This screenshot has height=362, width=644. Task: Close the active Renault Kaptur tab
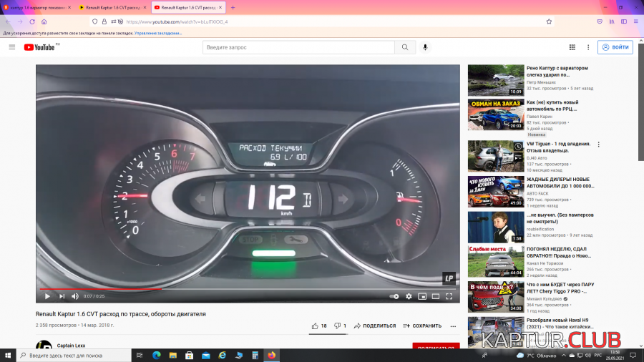coord(220,7)
